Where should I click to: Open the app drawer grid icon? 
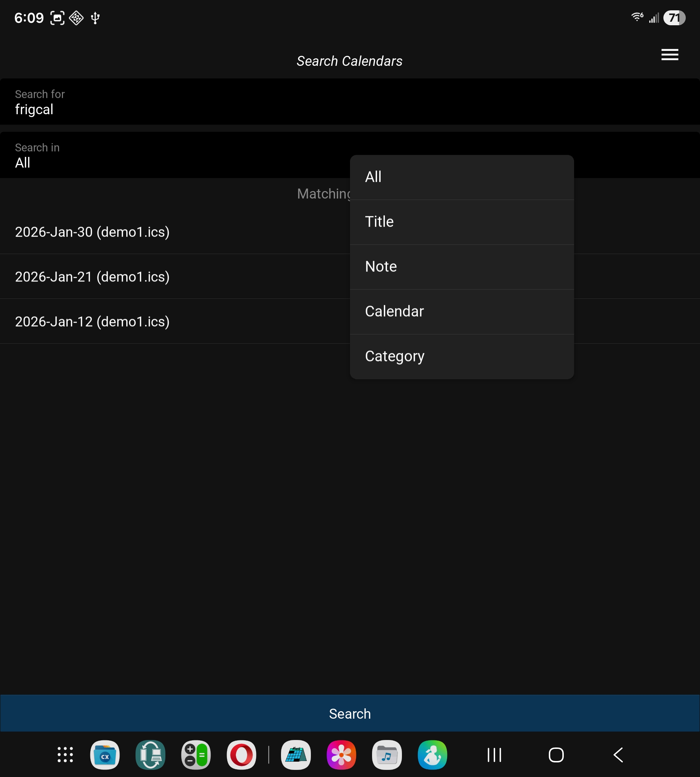(x=65, y=754)
